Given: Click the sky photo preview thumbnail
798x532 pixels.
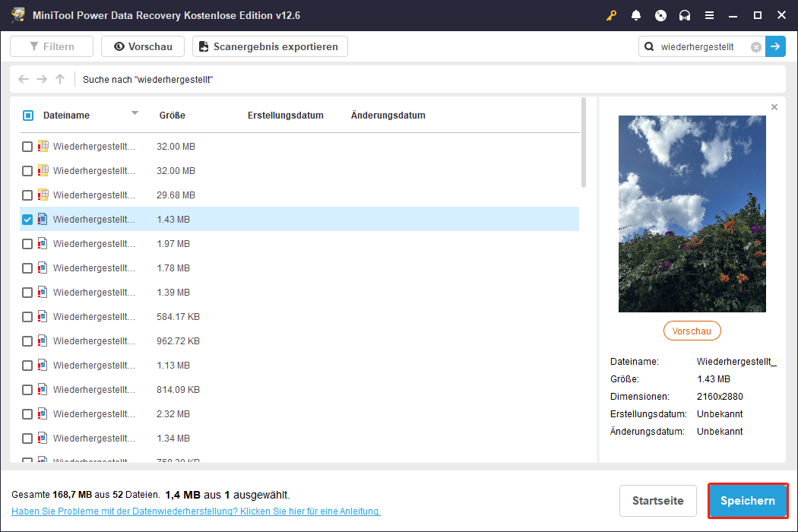Looking at the screenshot, I should (x=692, y=214).
